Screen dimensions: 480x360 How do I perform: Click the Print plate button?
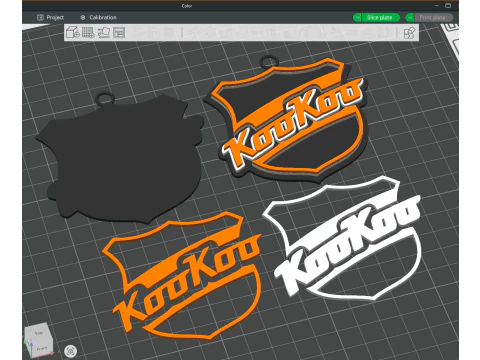[x=433, y=17]
